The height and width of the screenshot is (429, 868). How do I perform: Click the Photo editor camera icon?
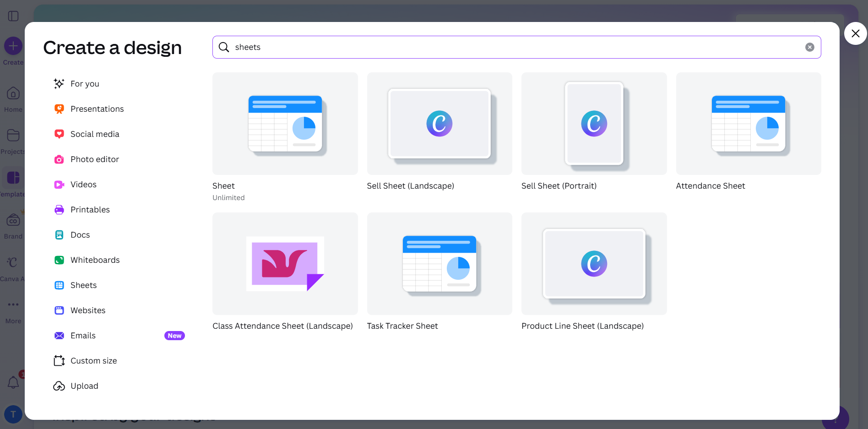(59, 159)
